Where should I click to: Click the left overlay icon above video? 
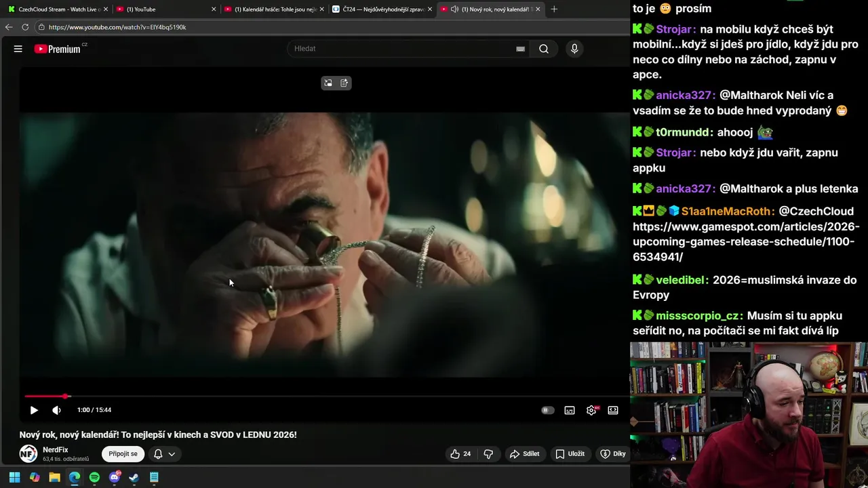click(x=328, y=83)
